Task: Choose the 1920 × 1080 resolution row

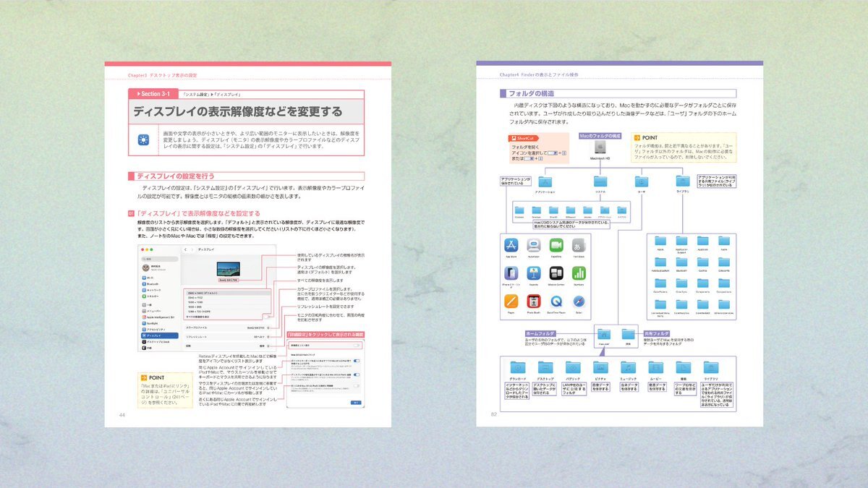Action: click(229, 304)
